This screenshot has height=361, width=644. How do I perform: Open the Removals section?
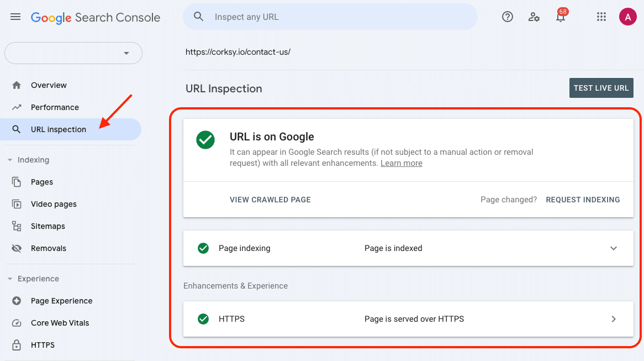49,248
